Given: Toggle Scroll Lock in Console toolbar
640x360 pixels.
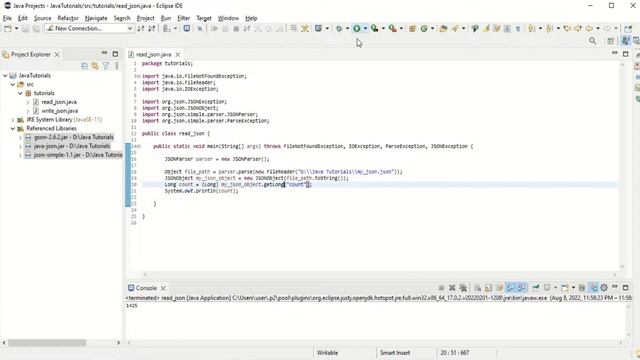Looking at the screenshot, I should [x=488, y=288].
